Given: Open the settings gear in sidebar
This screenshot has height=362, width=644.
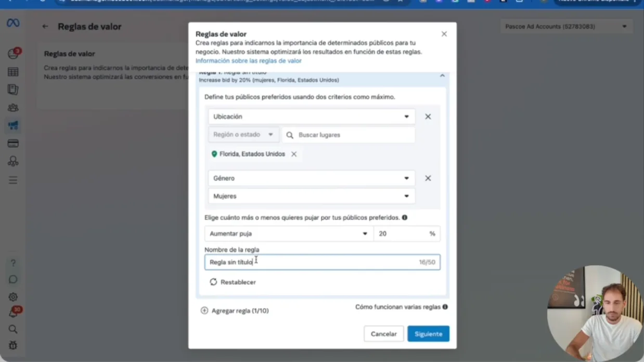Looking at the screenshot, I should (13, 297).
